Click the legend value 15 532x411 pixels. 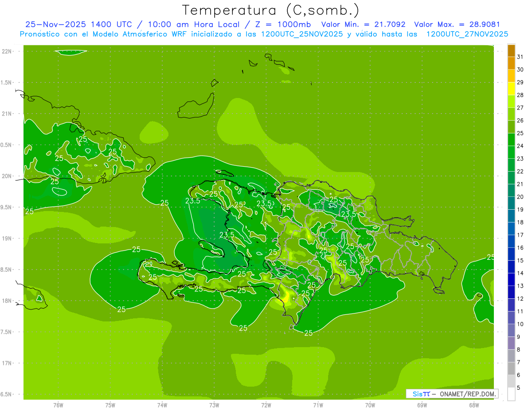coord(520,260)
